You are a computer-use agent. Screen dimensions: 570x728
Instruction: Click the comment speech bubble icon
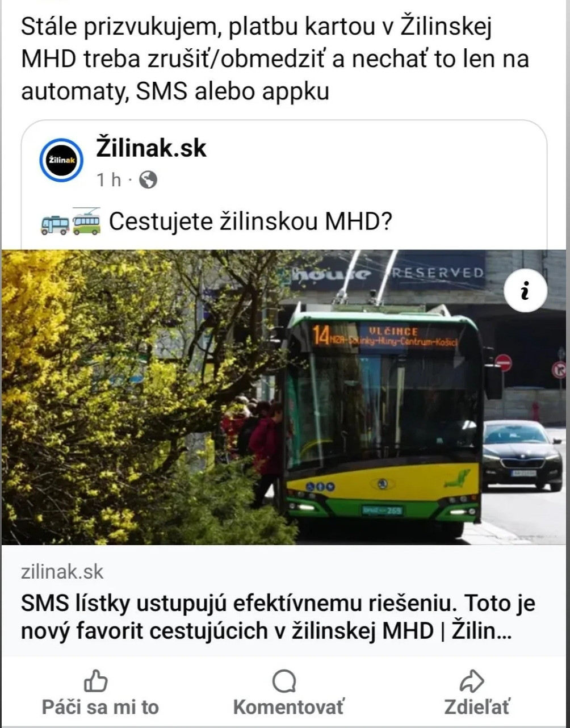pos(284,681)
